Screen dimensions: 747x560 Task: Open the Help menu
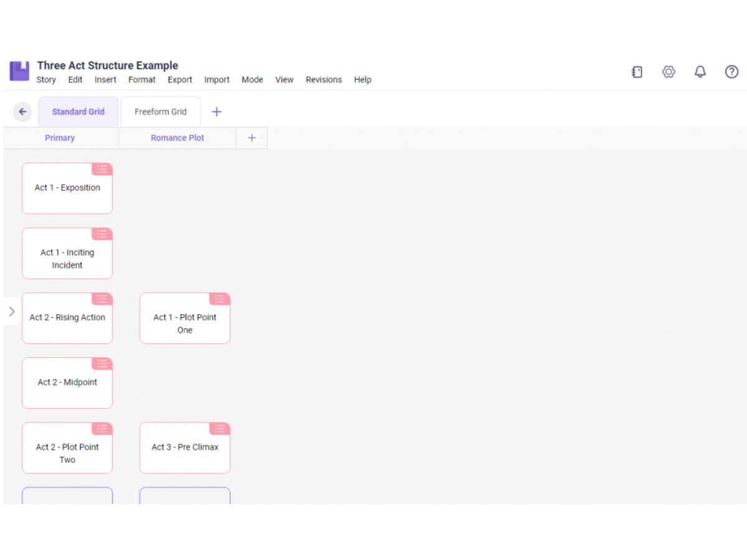pyautogui.click(x=363, y=80)
